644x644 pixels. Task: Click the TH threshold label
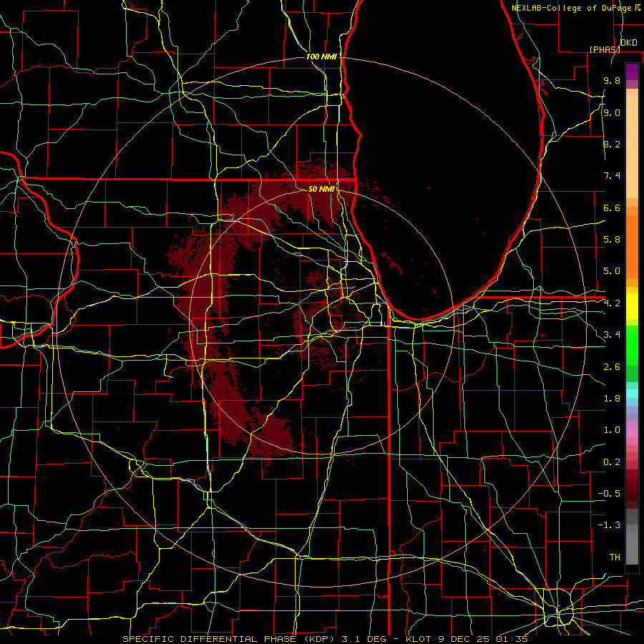click(x=615, y=557)
